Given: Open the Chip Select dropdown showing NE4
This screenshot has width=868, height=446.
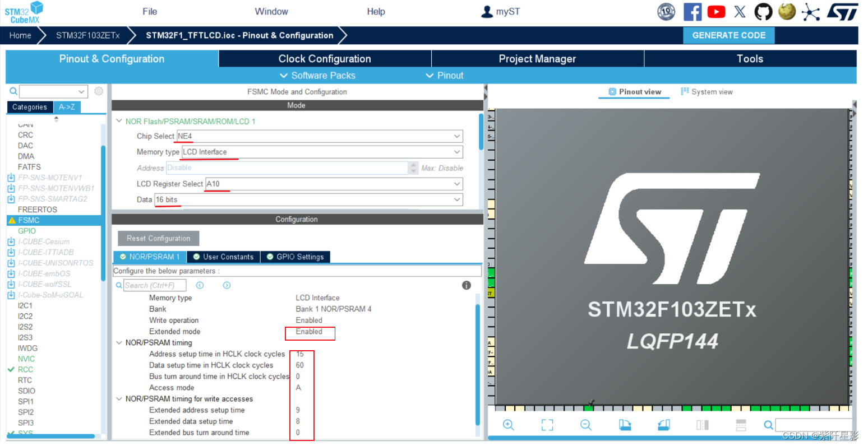Looking at the screenshot, I should coord(320,136).
